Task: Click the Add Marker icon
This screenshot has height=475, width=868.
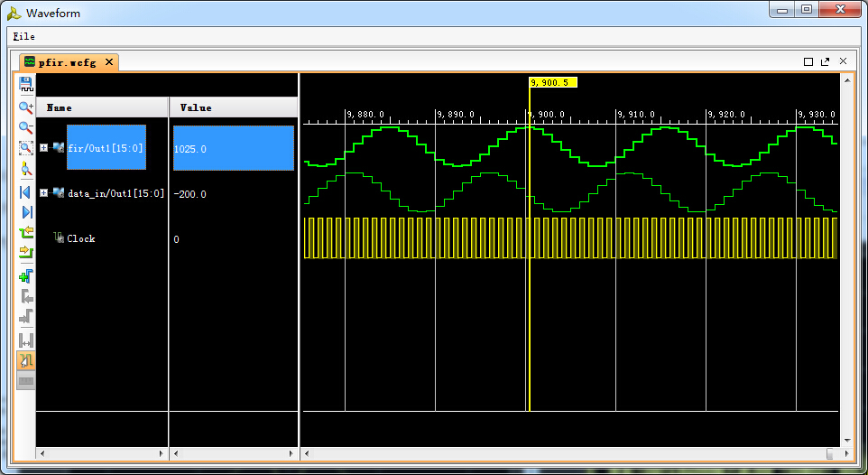Action: tap(26, 275)
